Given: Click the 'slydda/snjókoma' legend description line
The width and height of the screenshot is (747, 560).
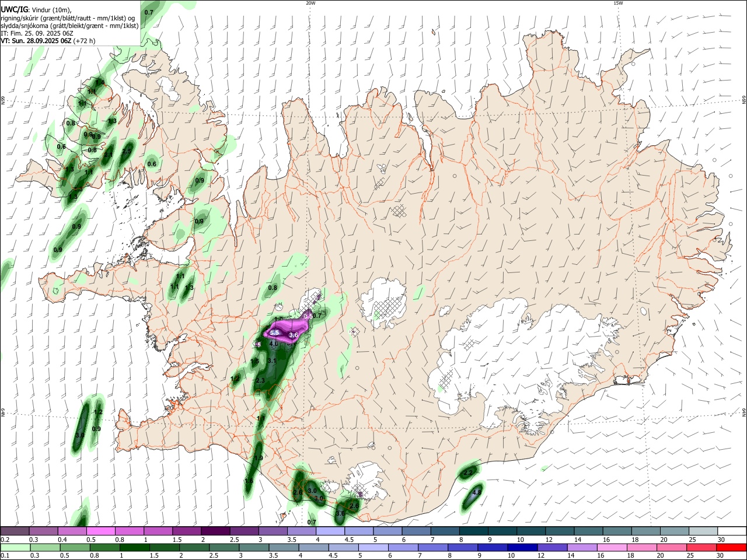Looking at the screenshot, I should [69, 26].
